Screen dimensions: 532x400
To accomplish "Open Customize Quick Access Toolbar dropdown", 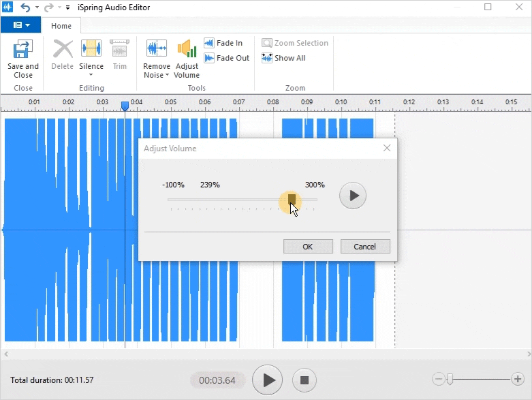I will pos(68,7).
